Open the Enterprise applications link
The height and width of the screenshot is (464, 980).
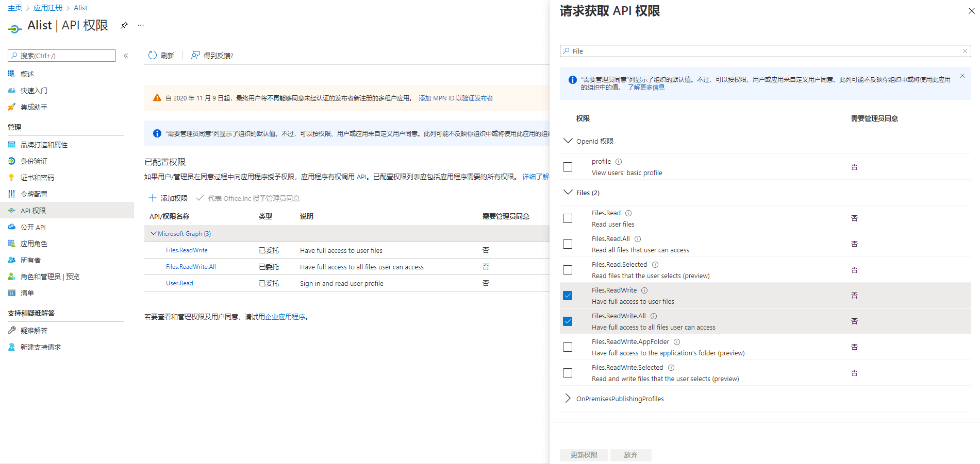pyautogui.click(x=285, y=317)
